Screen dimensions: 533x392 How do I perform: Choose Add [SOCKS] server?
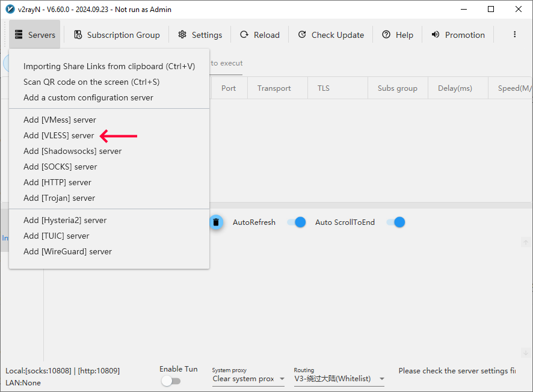(x=109, y=167)
